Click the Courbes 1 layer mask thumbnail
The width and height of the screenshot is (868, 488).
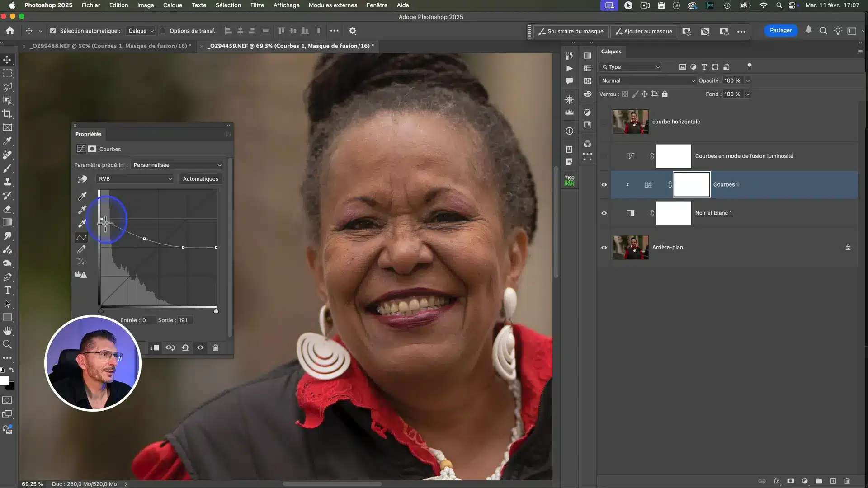click(x=691, y=184)
